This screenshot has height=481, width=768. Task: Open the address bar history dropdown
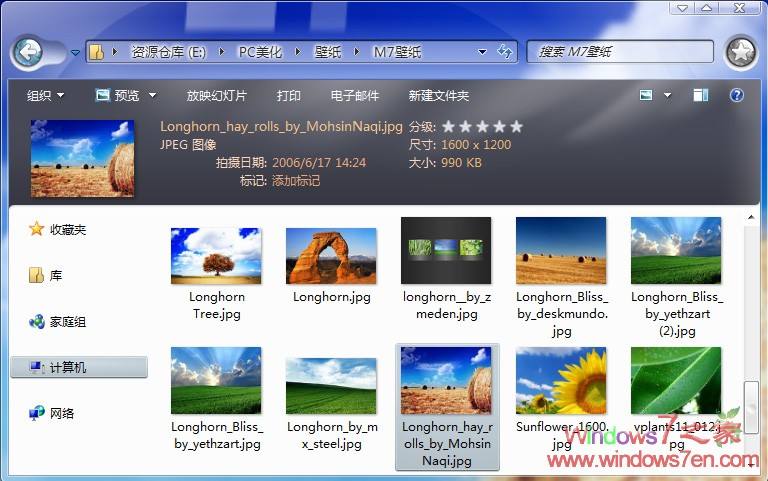click(x=482, y=52)
